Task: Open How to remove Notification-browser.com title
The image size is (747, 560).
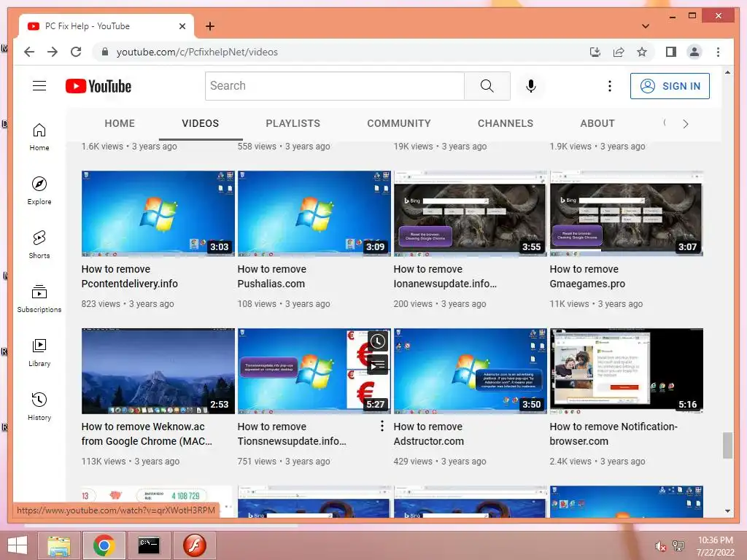Action: click(x=614, y=434)
